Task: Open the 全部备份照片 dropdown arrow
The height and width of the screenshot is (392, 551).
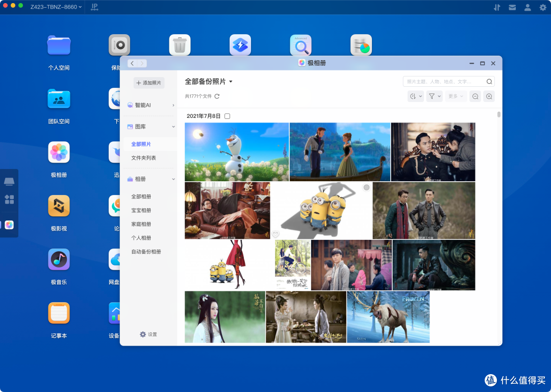Action: [x=231, y=82]
